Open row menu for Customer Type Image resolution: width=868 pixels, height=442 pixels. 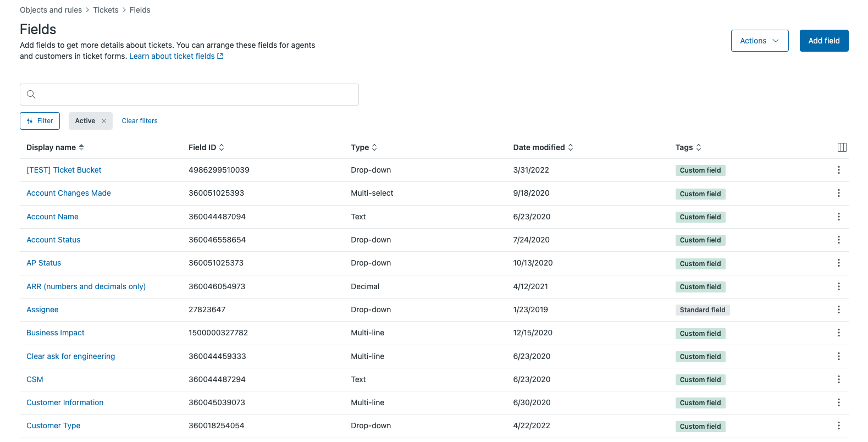(x=838, y=426)
